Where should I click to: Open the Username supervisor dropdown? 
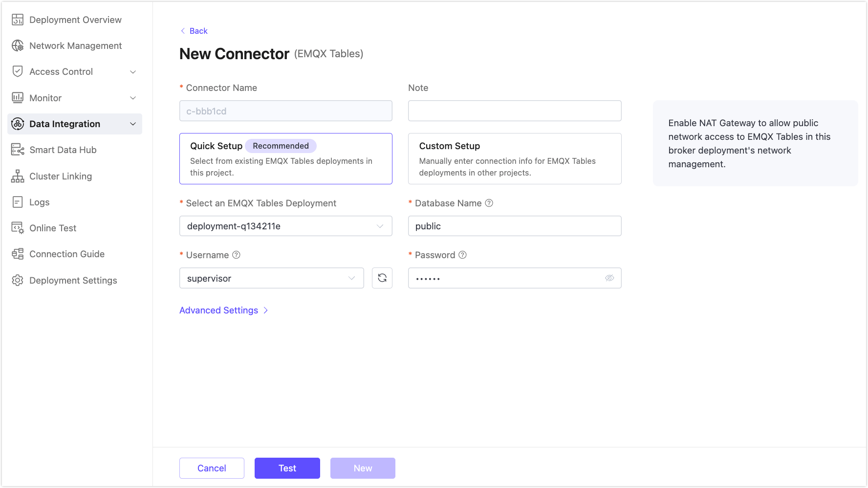click(x=272, y=278)
